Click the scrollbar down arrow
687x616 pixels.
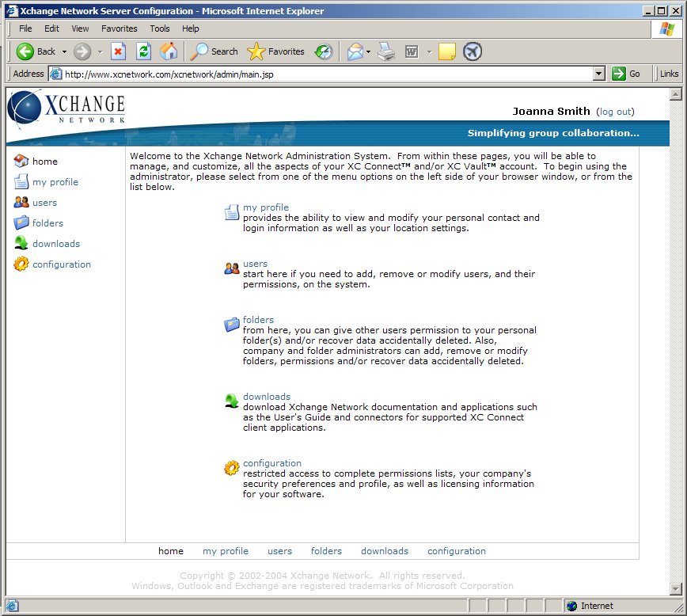(x=676, y=589)
